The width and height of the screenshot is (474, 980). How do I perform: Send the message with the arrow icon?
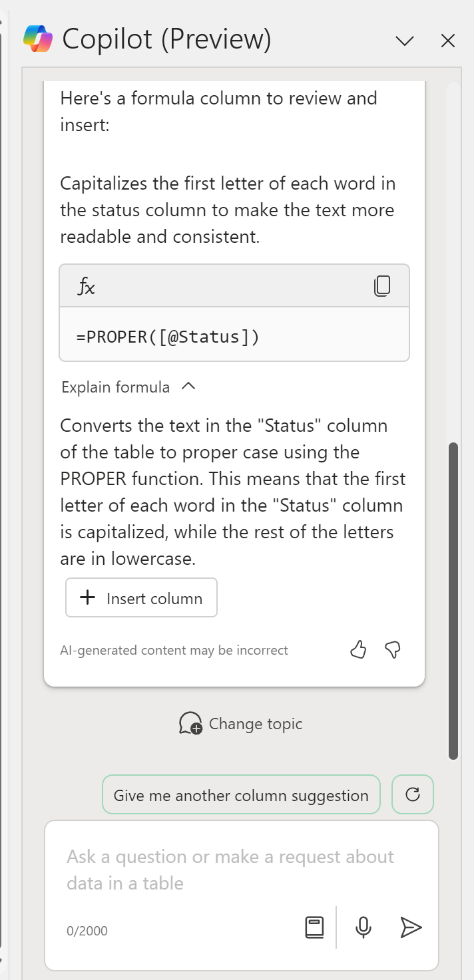pyautogui.click(x=411, y=927)
